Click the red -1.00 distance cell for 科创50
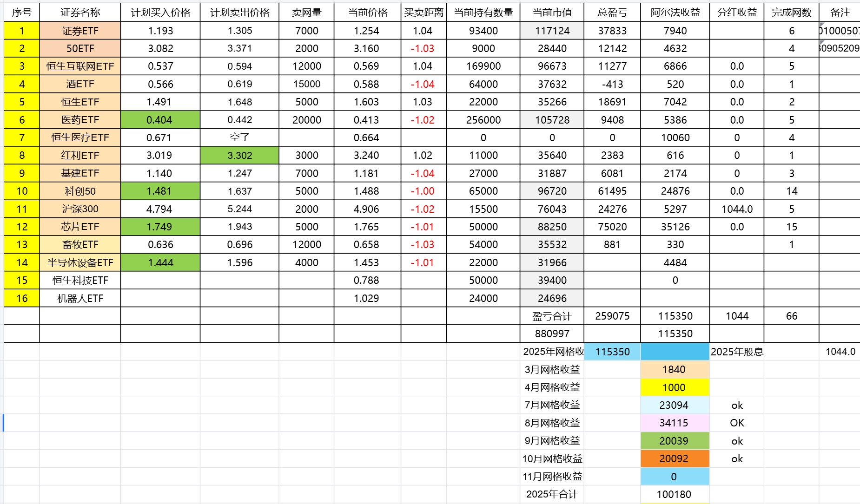 [423, 191]
